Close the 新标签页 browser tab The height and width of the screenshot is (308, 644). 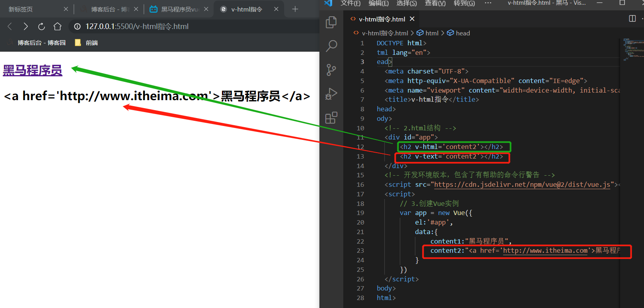pos(66,9)
